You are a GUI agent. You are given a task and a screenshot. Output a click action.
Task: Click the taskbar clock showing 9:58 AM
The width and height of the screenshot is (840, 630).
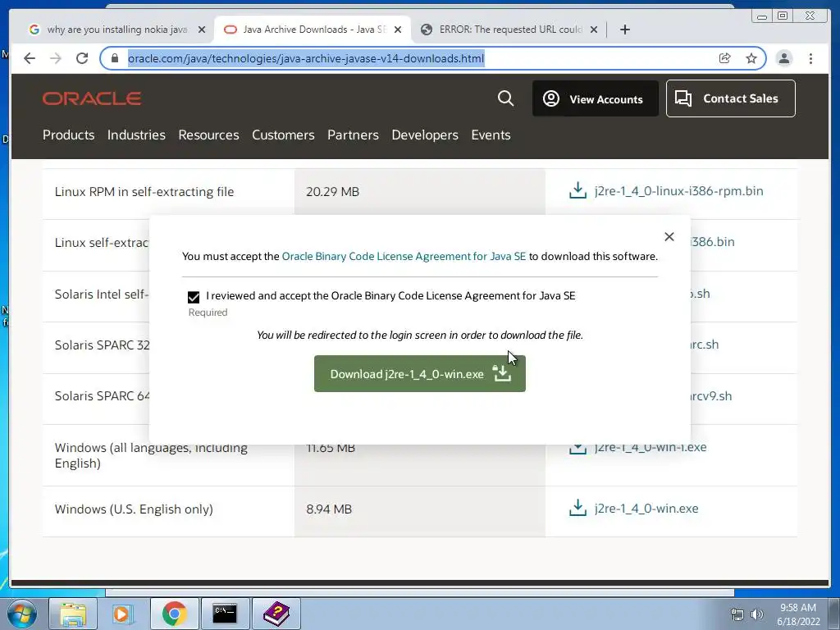pyautogui.click(x=798, y=614)
